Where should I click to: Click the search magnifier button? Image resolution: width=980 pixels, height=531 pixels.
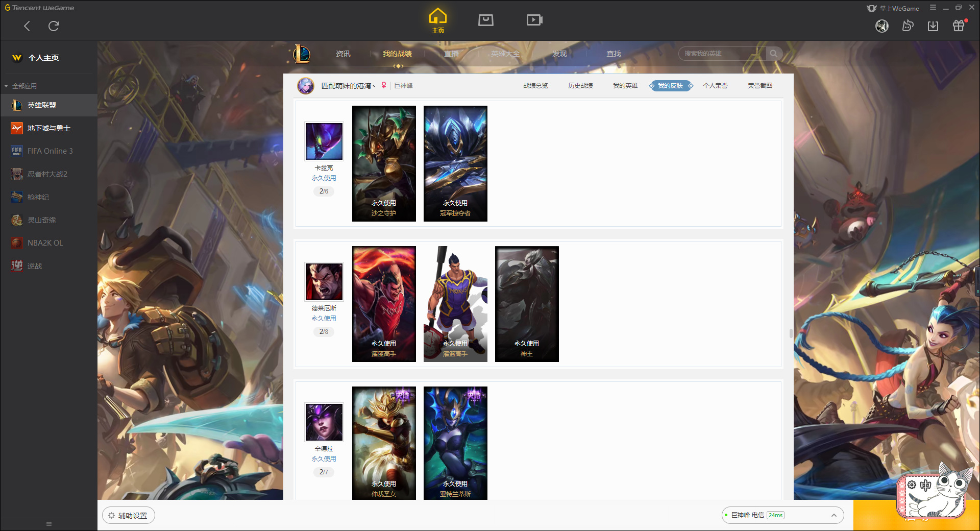click(x=774, y=54)
